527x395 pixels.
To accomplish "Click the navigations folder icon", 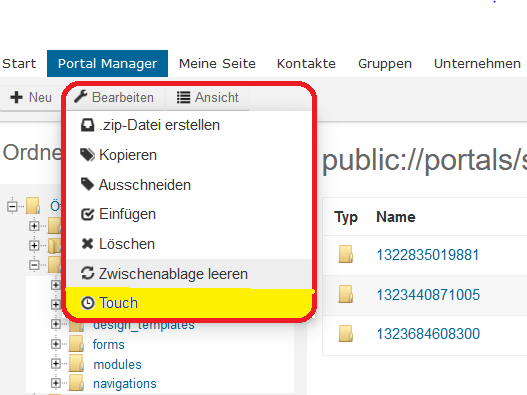I will (77, 383).
